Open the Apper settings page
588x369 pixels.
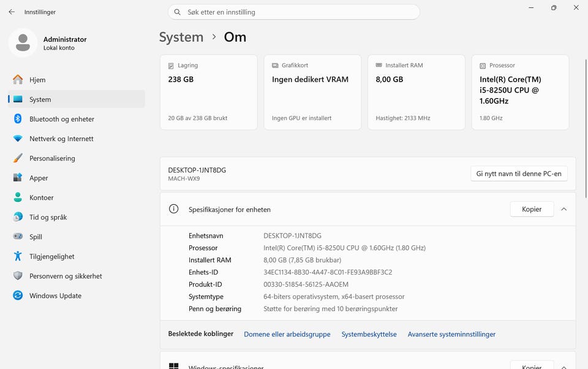76,178
